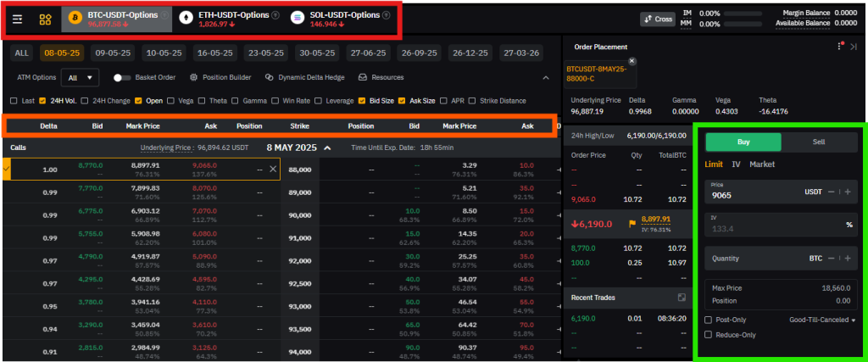
Task: Click the Cross margin swap icon
Action: click(x=648, y=19)
